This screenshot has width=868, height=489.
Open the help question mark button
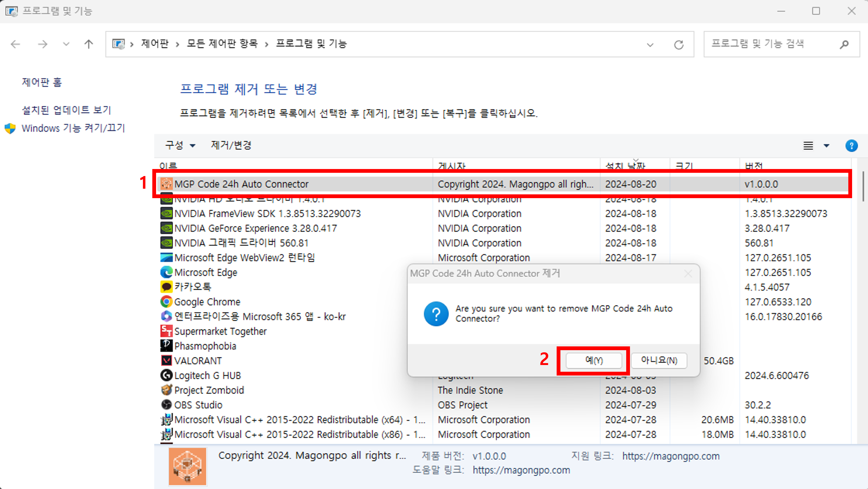[852, 146]
